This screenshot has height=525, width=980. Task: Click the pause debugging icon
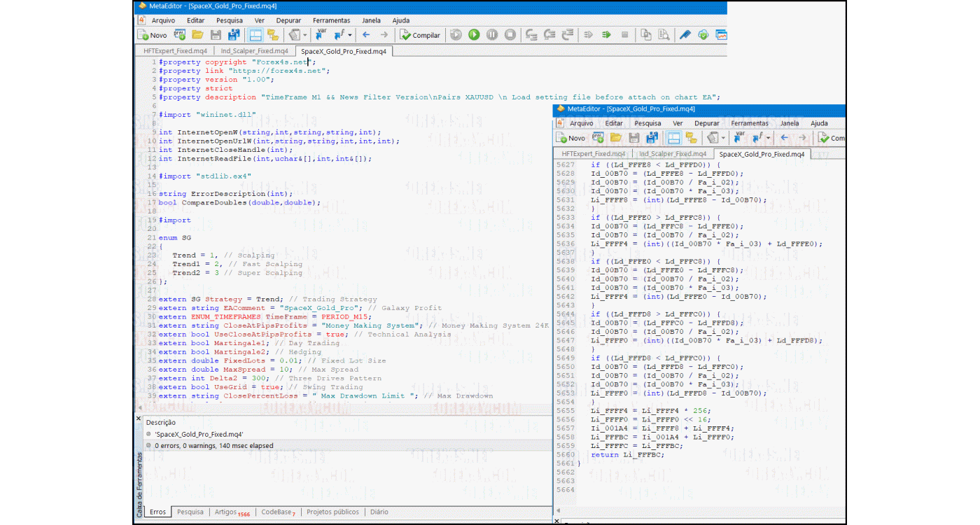tap(492, 35)
